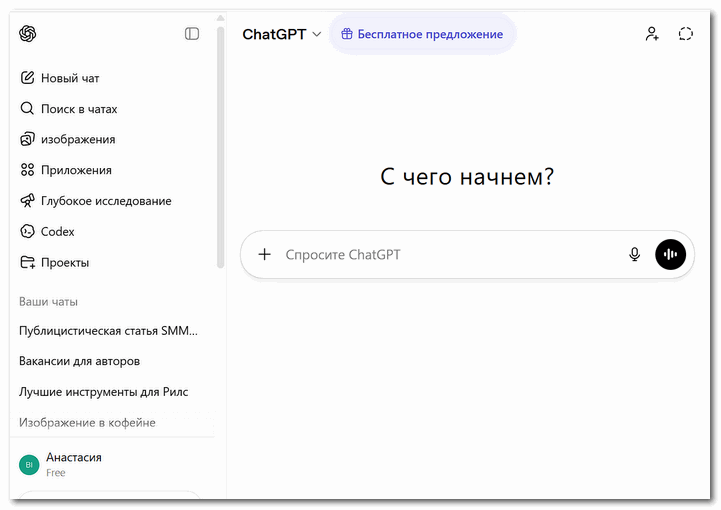This screenshot has height=510, width=721.
Task: Click the sidebar vertical scrollbar
Action: tap(220, 150)
